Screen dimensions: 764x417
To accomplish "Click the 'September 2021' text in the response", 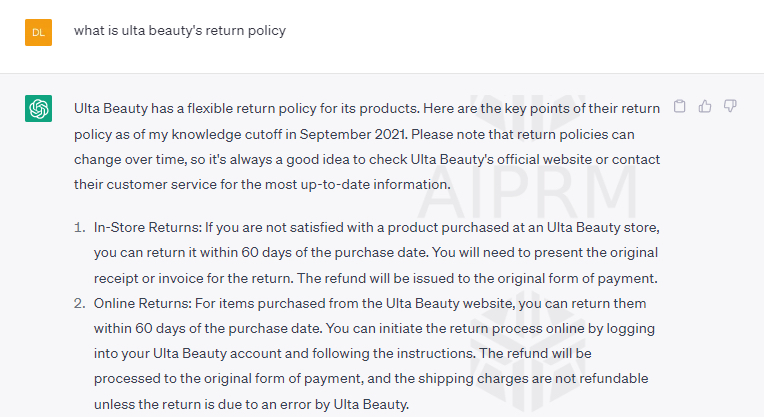I will 353,134.
